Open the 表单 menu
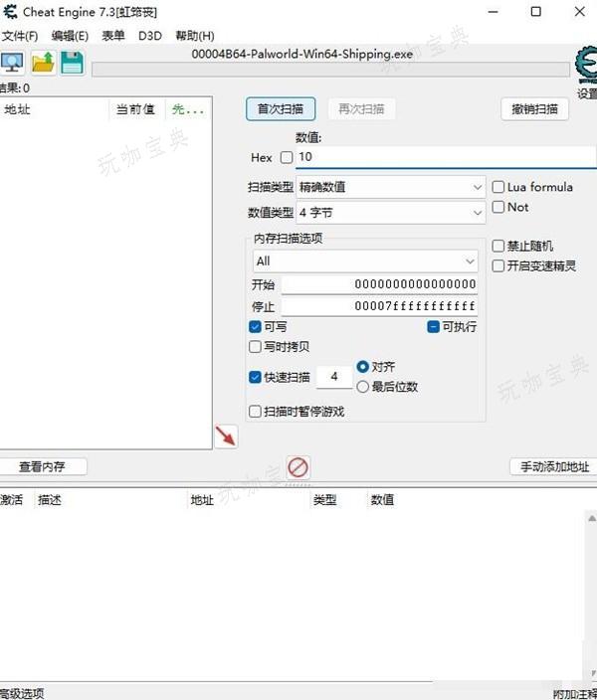The width and height of the screenshot is (597, 700). click(x=113, y=36)
